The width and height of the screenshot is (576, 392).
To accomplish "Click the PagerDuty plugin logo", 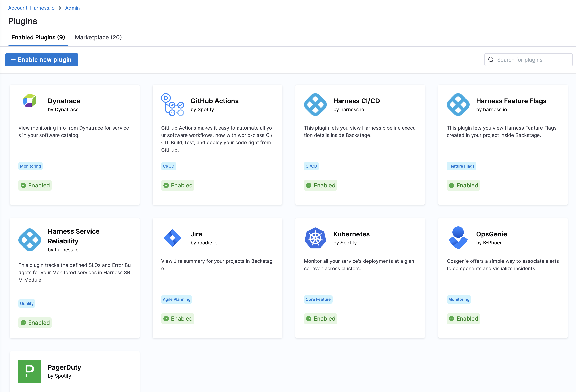I will tap(30, 371).
